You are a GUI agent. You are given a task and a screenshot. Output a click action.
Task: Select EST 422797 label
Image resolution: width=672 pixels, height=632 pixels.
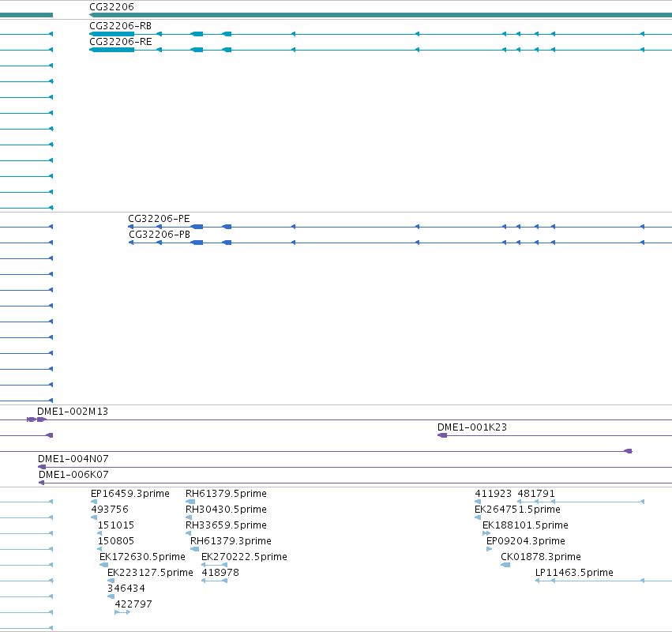coord(133,604)
